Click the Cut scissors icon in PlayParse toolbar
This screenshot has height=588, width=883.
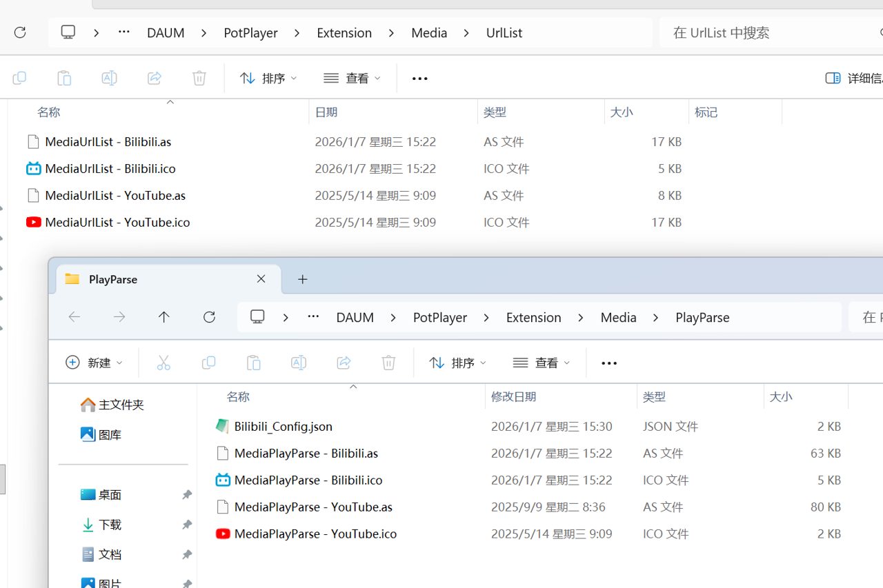pos(163,363)
